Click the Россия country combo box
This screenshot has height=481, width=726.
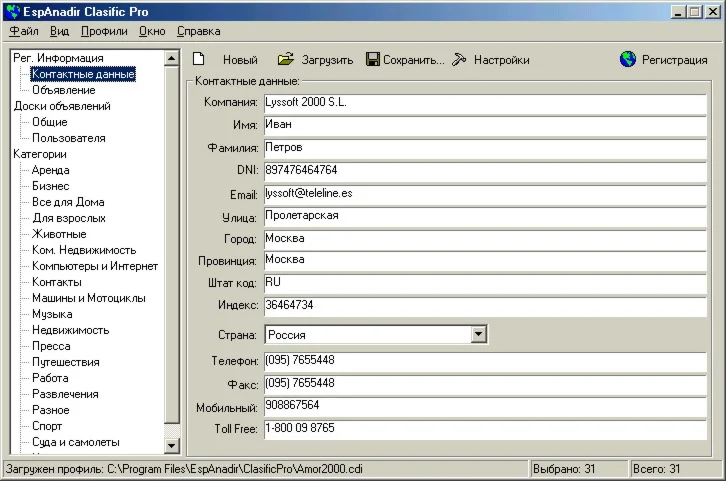[x=376, y=335]
